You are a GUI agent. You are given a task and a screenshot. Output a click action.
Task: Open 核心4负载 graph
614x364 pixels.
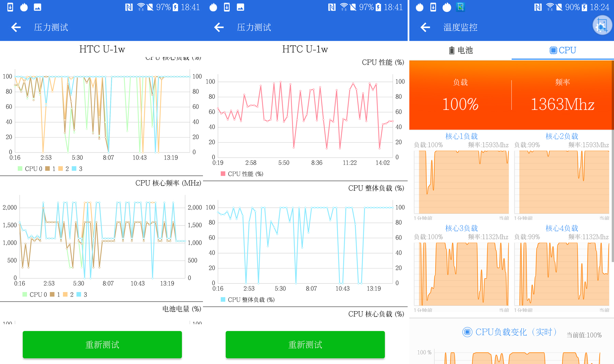562,274
